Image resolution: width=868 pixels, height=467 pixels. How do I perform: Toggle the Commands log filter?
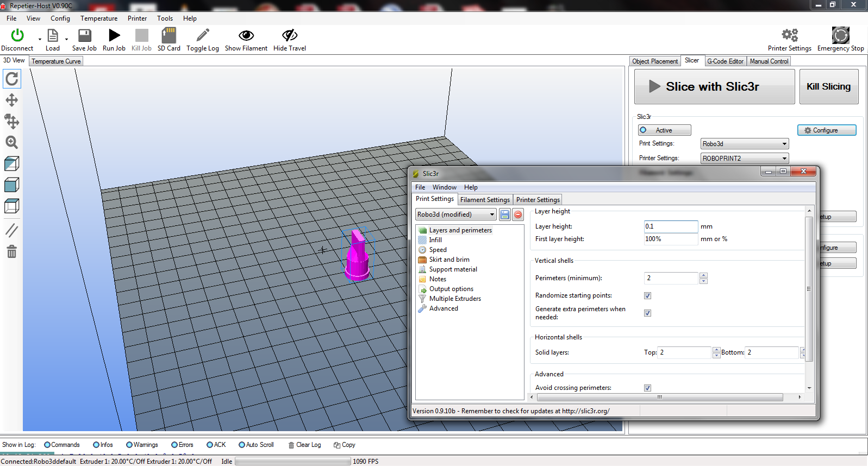tap(47, 445)
